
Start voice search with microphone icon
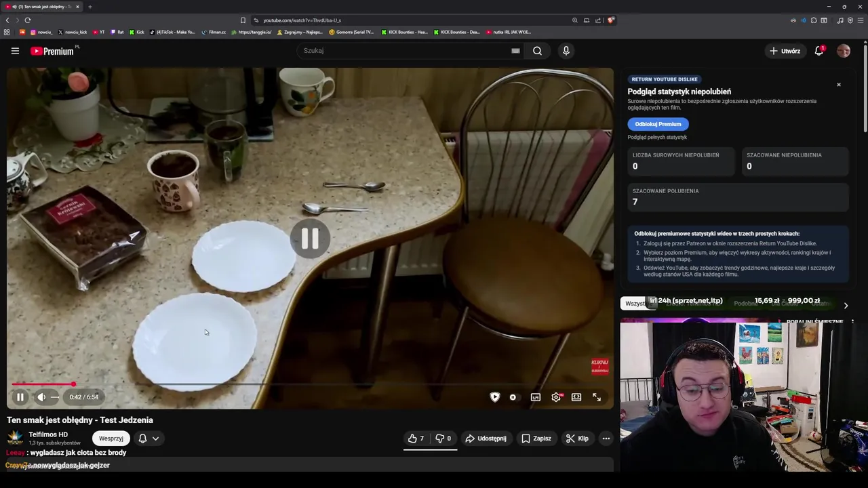coord(566,51)
